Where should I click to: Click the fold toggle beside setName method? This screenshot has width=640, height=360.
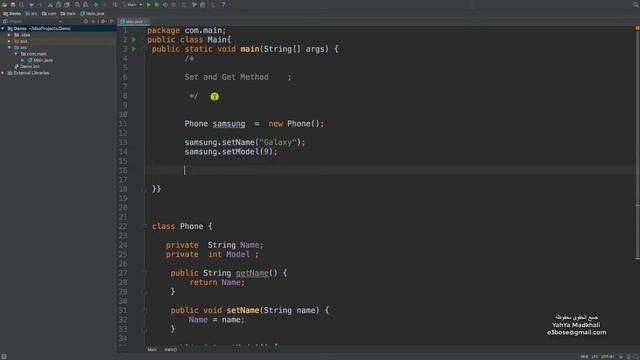click(x=145, y=311)
